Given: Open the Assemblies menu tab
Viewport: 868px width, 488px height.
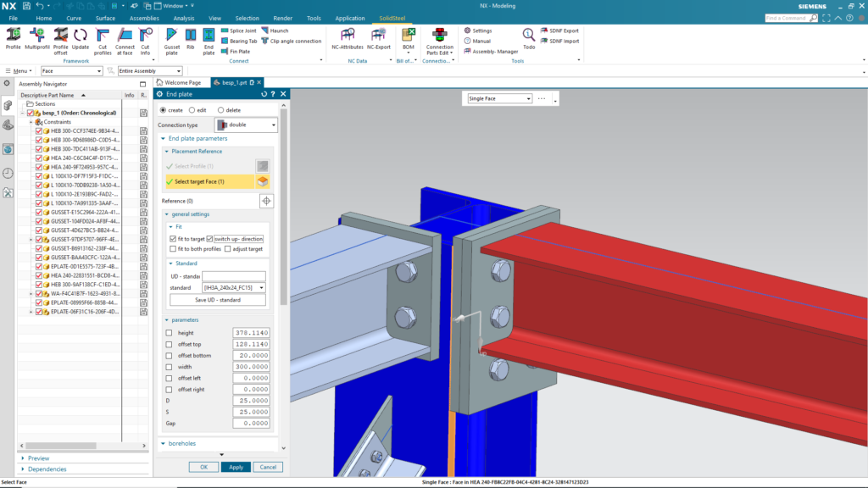Looking at the screenshot, I should click(144, 19).
